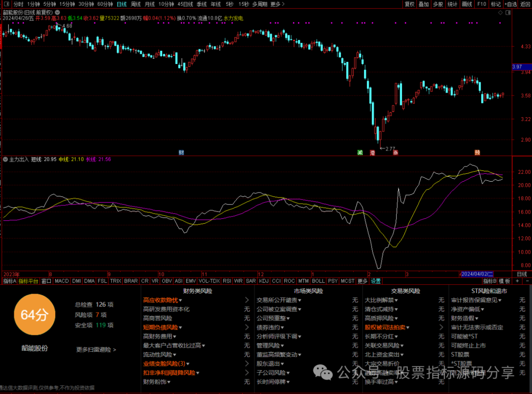Viewport: 532px width, 394px height.
Task: Open the 公司被立案调查 dropdown
Action: pyautogui.click(x=279, y=309)
